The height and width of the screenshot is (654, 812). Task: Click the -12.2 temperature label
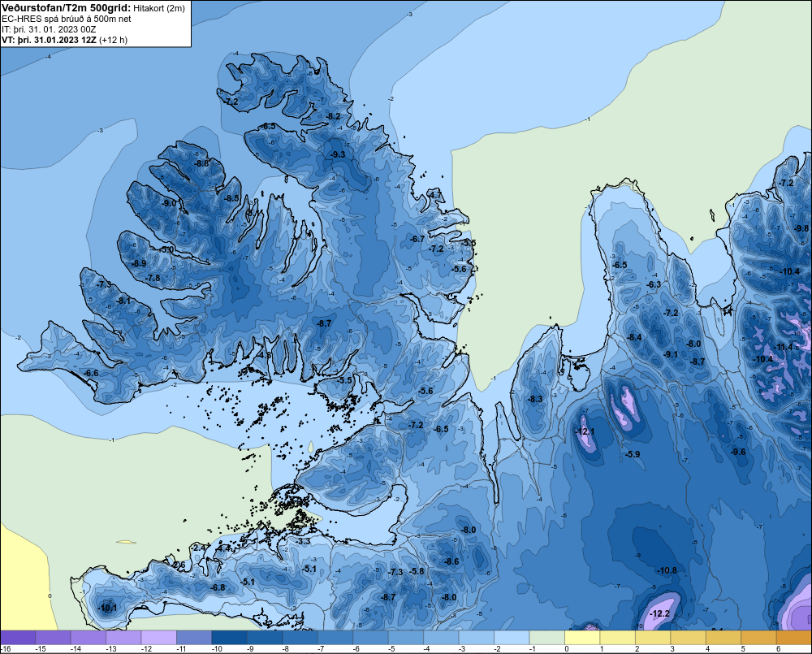tap(659, 613)
